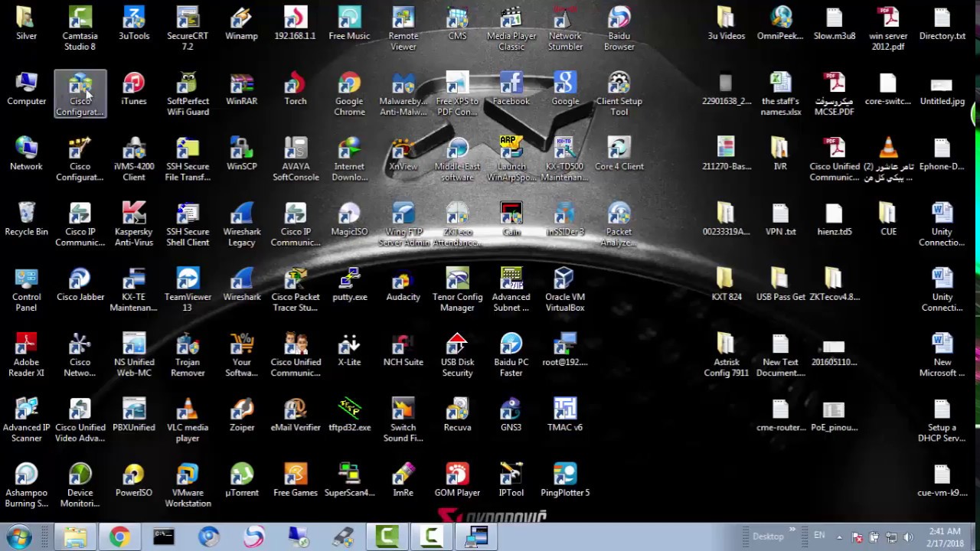
Task: Select the Client Setup Tool icon
Action: click(x=619, y=93)
